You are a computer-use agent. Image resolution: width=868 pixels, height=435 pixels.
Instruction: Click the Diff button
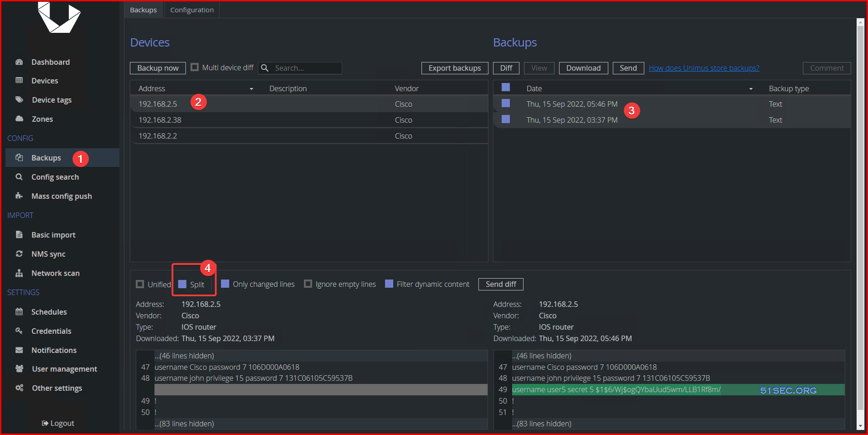click(506, 68)
